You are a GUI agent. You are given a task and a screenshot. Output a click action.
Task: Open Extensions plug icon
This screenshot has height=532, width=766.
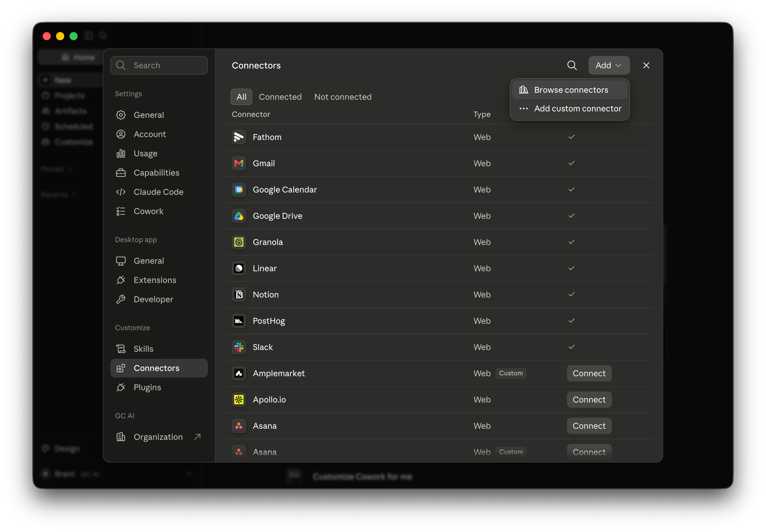tap(121, 280)
